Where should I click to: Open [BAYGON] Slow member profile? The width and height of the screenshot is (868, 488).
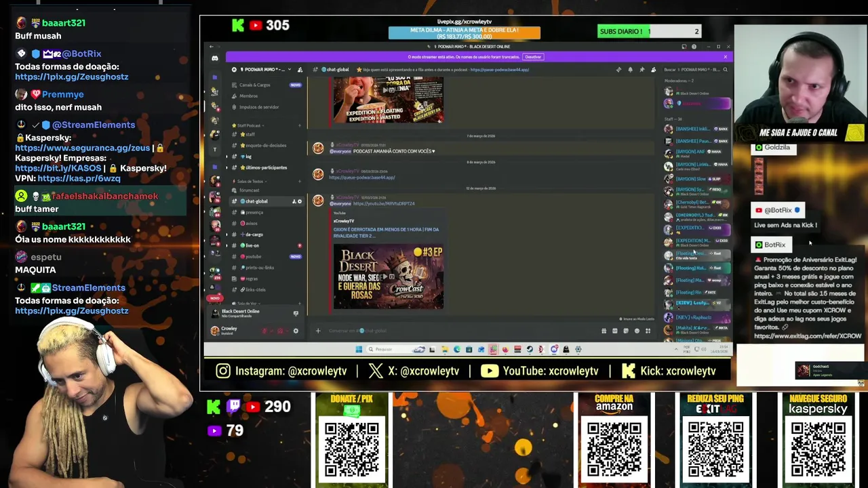point(697,179)
